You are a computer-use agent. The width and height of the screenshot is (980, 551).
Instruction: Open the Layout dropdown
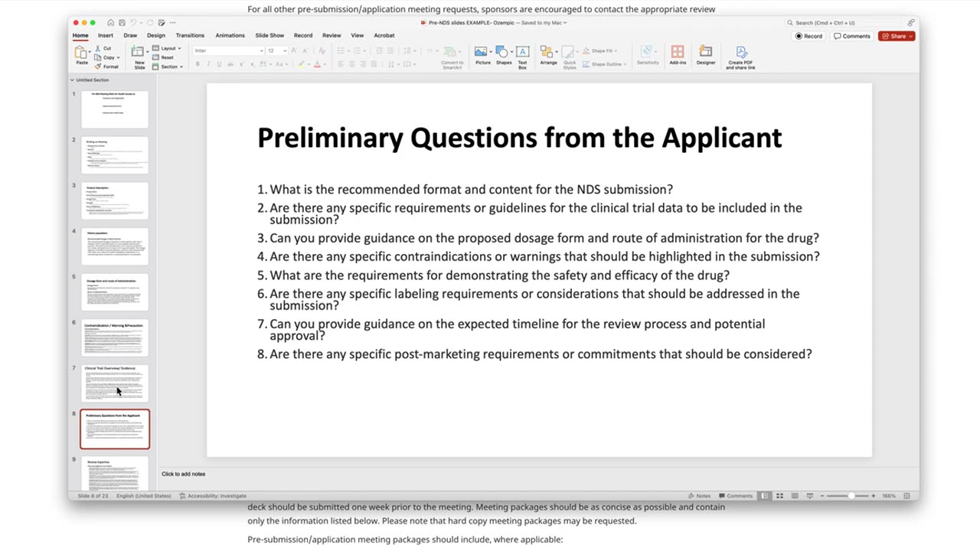[x=166, y=48]
